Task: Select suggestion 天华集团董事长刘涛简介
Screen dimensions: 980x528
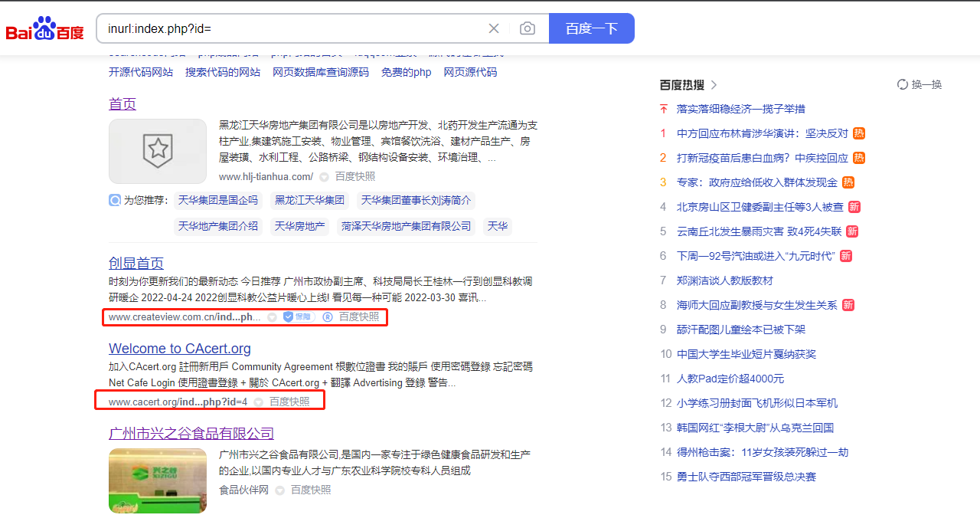Action: click(x=416, y=200)
